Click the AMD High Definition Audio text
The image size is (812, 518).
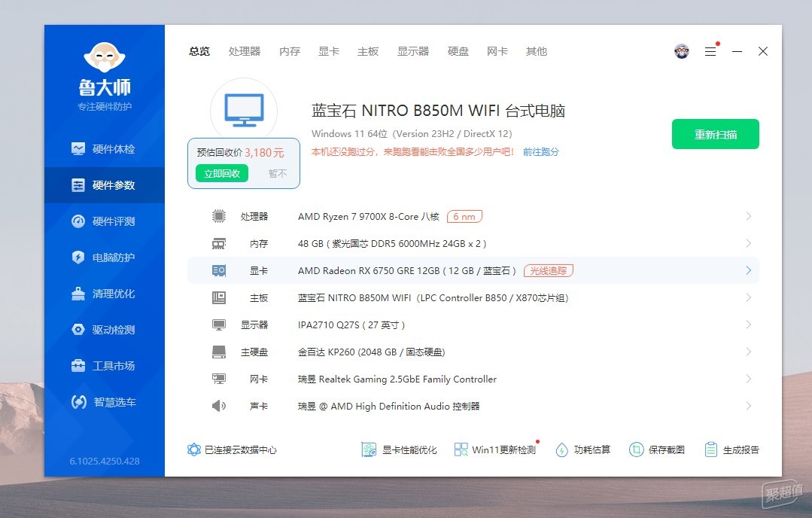point(391,406)
